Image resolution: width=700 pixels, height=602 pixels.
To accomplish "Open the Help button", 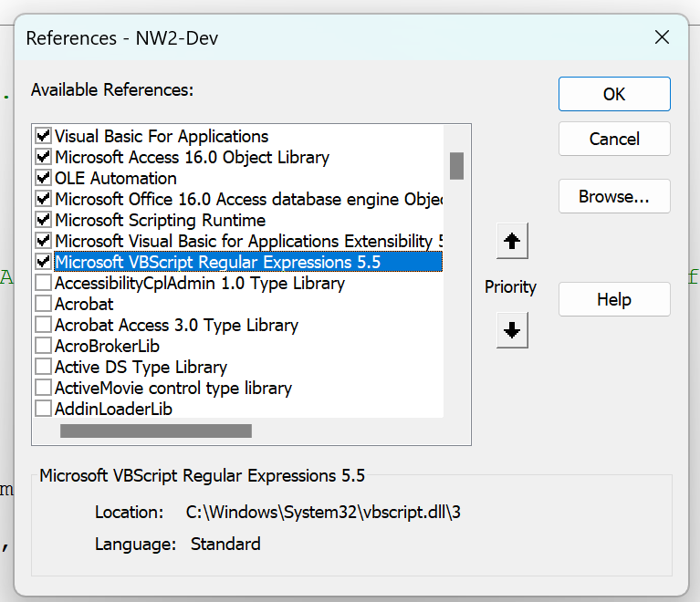I will 614,299.
